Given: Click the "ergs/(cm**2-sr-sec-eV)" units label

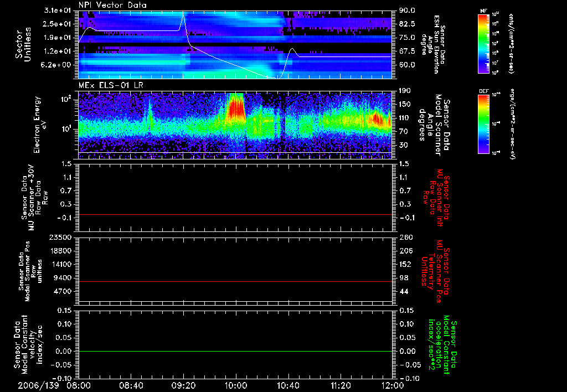Looking at the screenshot, I should pyautogui.click(x=512, y=124).
